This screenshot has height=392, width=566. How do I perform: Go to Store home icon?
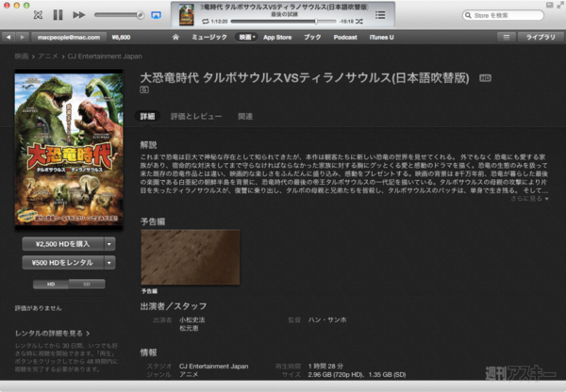point(175,37)
